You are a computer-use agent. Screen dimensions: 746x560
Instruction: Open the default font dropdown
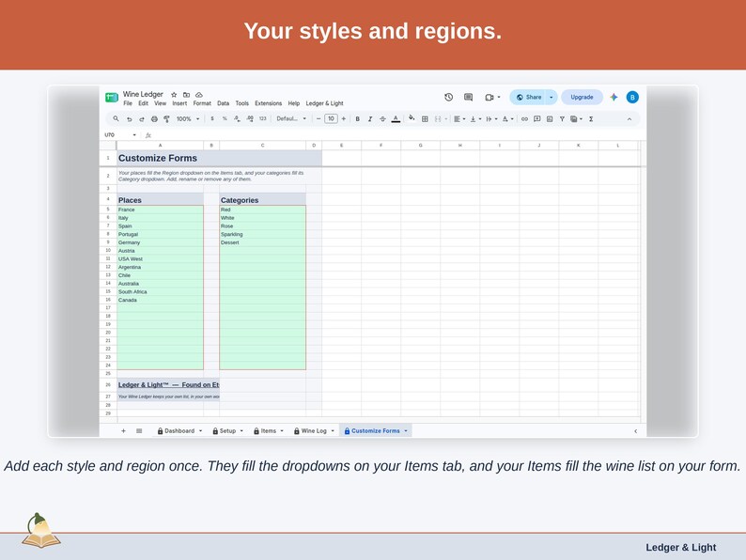pyautogui.click(x=291, y=118)
